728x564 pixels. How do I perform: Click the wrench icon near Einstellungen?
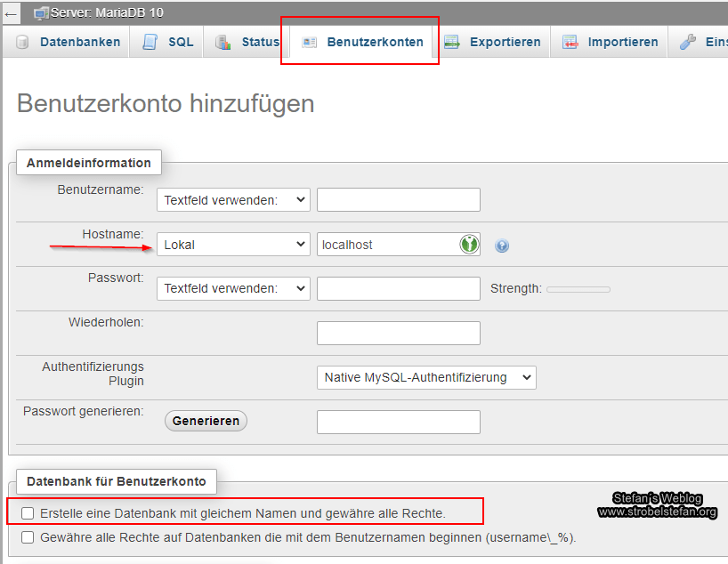686,41
